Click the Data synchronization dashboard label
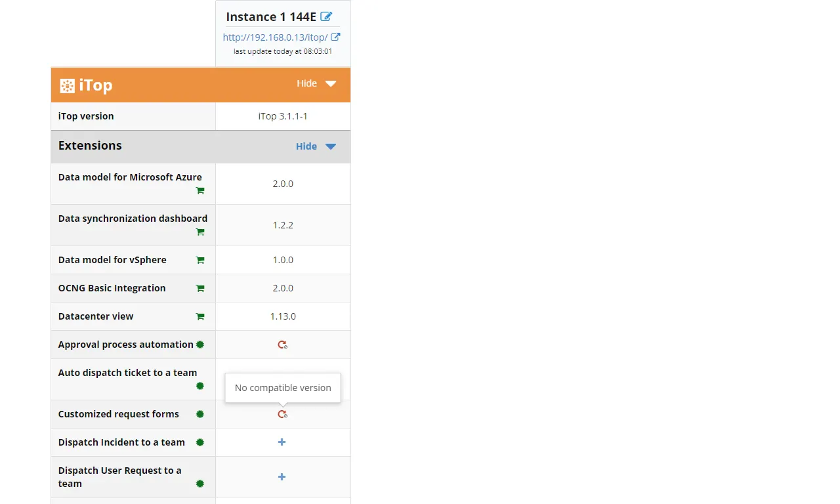The height and width of the screenshot is (504, 840). tap(133, 219)
